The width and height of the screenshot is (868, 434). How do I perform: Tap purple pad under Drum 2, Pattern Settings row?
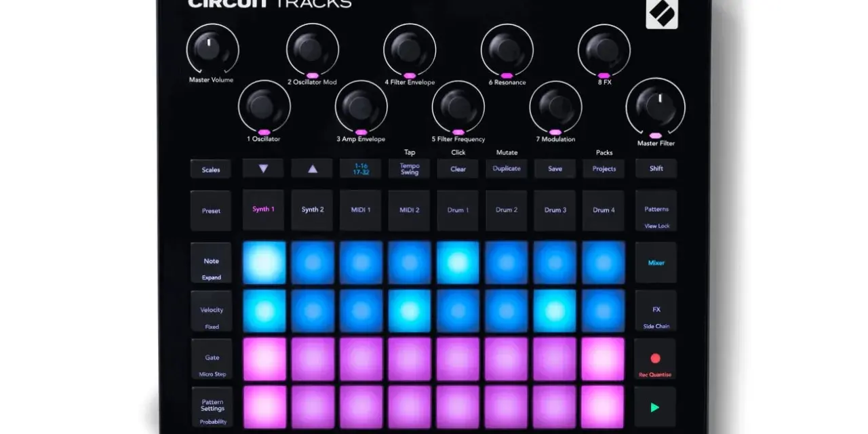click(507, 408)
